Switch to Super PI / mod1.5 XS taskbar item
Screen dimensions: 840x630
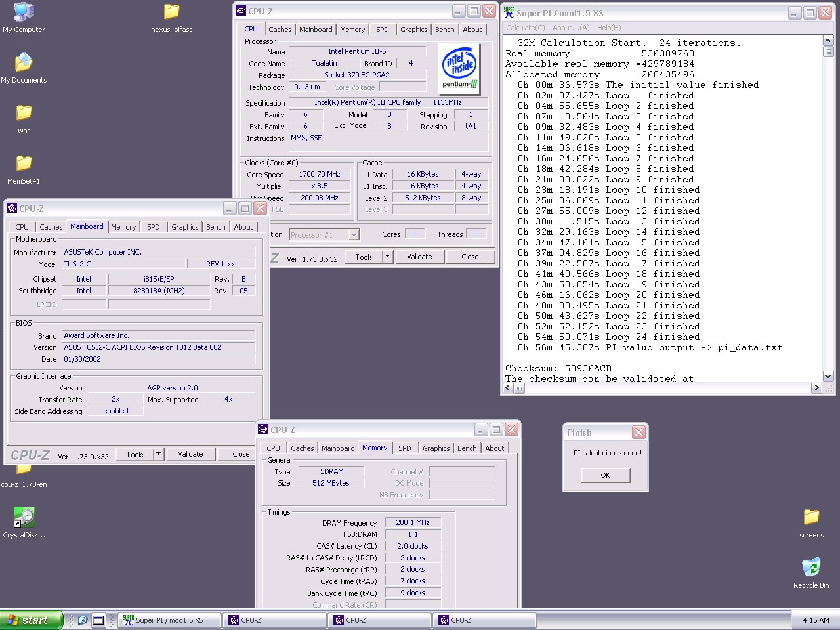[x=169, y=619]
